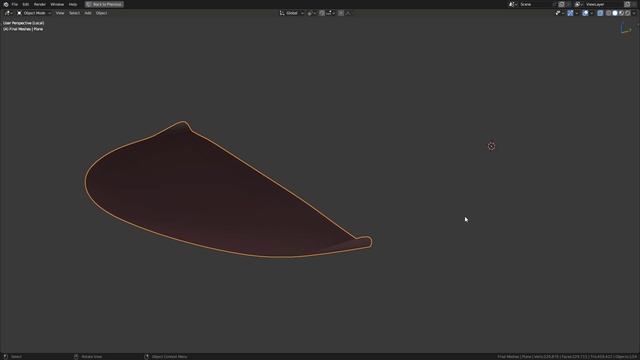Click the Blender logo menu icon
The height and width of the screenshot is (360, 640).
point(6,4)
